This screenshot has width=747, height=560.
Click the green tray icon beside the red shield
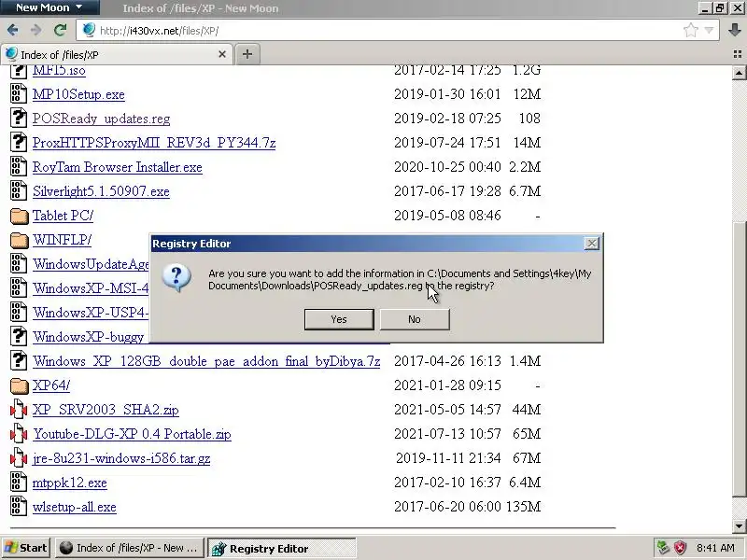point(663,548)
